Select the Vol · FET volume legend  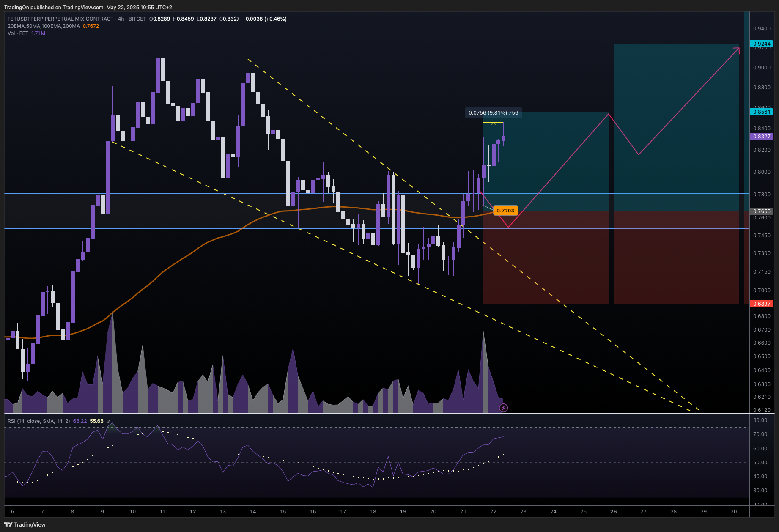[18, 33]
